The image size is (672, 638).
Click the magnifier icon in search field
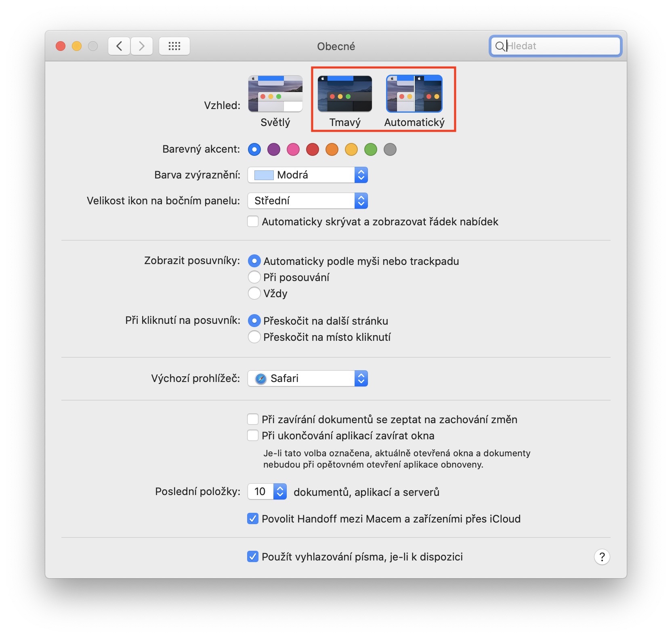tap(500, 46)
